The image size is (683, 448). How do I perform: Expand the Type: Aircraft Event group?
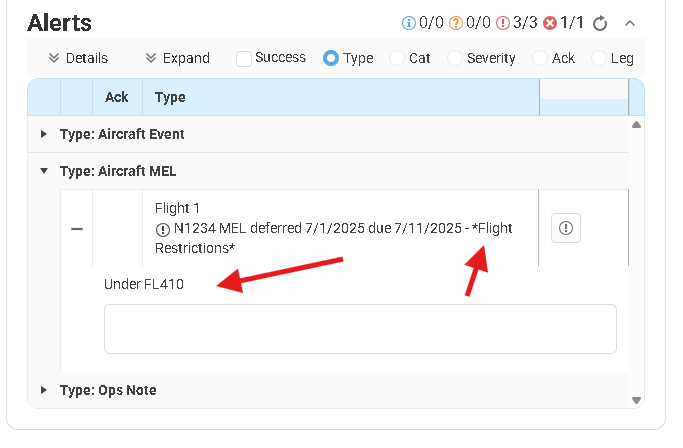(43, 134)
